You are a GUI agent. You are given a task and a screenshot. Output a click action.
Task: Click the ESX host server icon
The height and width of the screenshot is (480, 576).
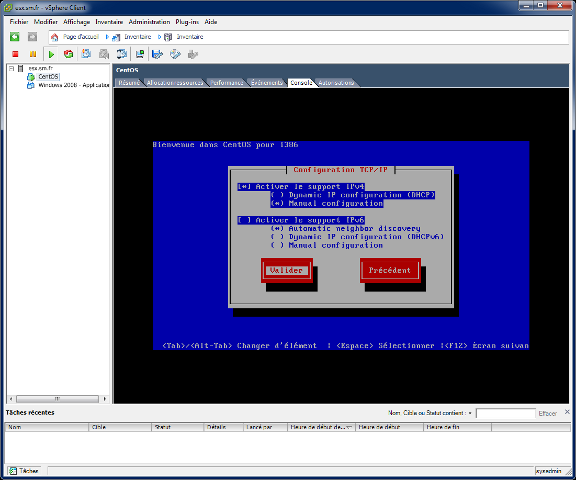(21, 68)
